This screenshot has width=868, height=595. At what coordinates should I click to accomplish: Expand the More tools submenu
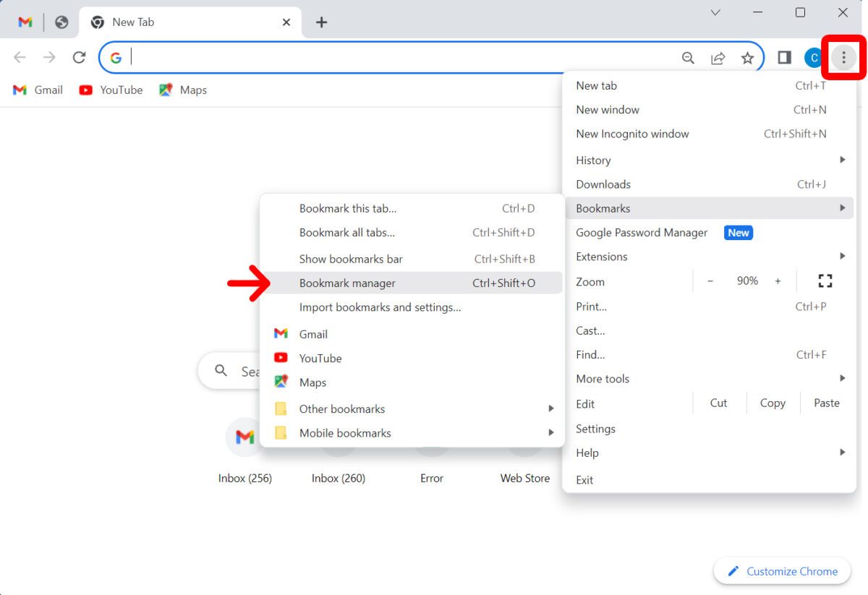(x=843, y=378)
